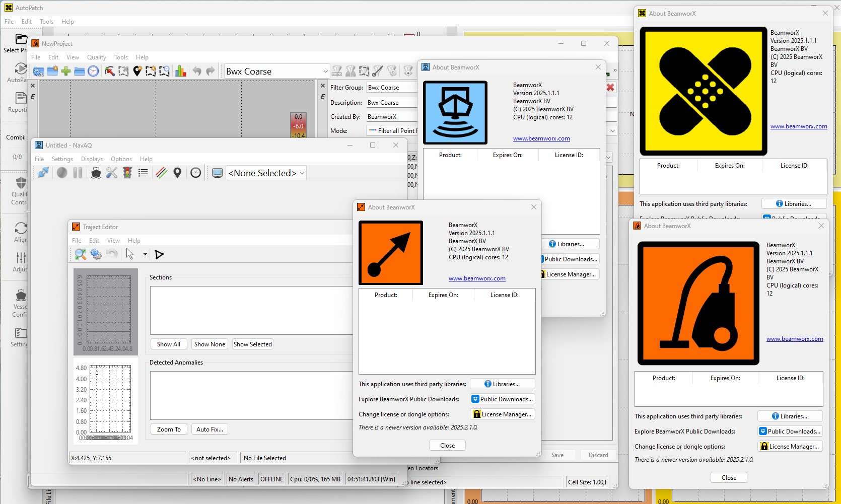Click the bar chart statistics icon in NewProject
The width and height of the screenshot is (841, 504).
[181, 71]
